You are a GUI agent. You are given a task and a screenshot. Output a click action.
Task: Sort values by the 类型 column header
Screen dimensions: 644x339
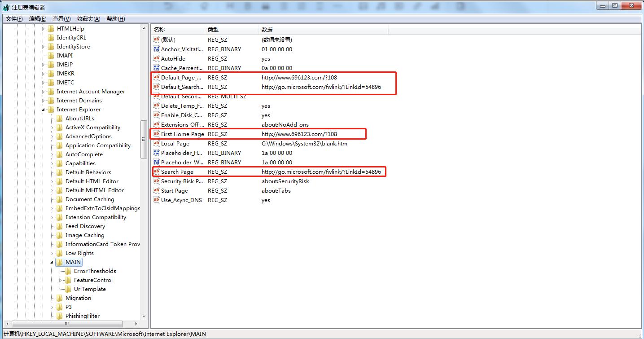click(x=232, y=29)
